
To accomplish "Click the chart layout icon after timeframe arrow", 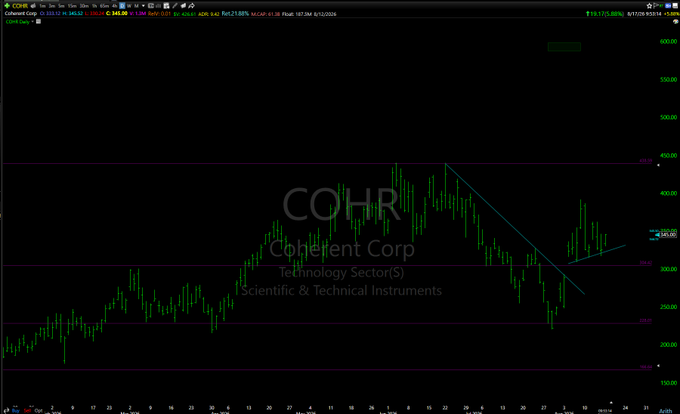I will click(x=151, y=6).
